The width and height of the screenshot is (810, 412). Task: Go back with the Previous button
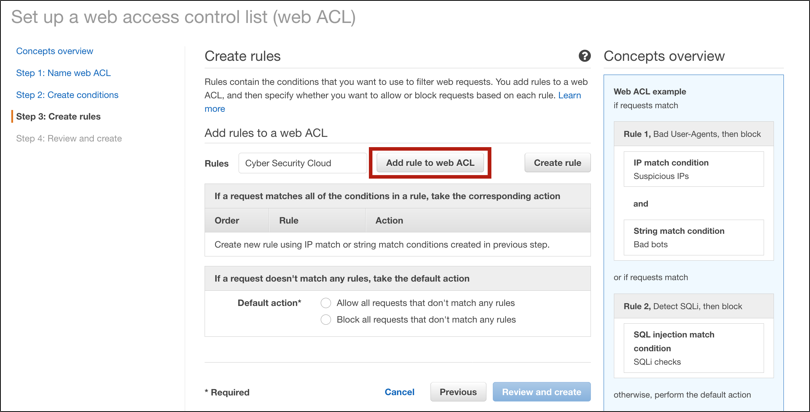tap(458, 392)
